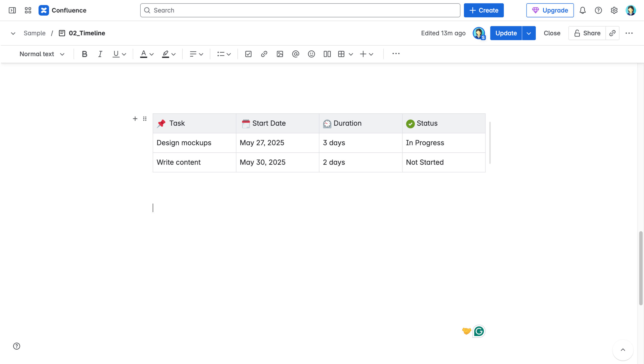
Task: Open the Normal text style dropdown
Action: (42, 54)
